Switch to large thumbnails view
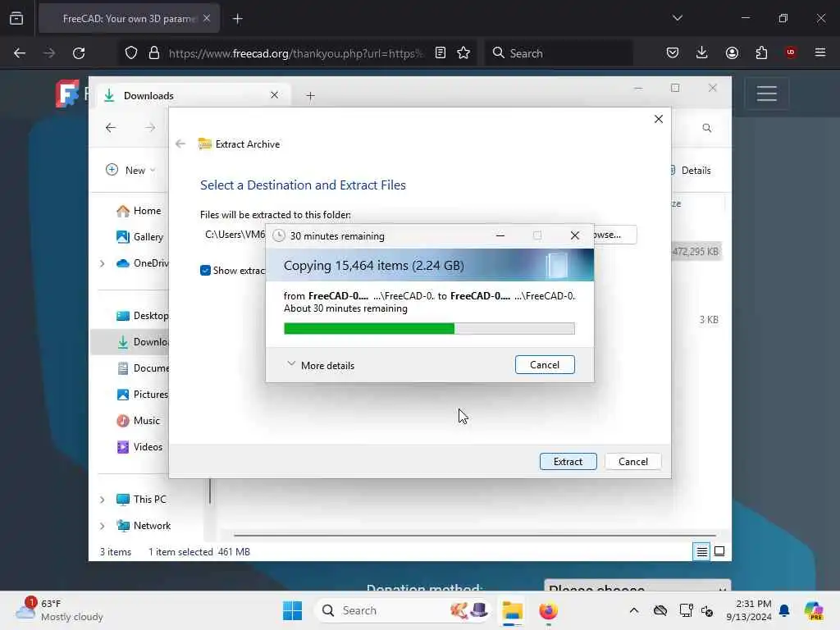The image size is (840, 630). pos(719,551)
